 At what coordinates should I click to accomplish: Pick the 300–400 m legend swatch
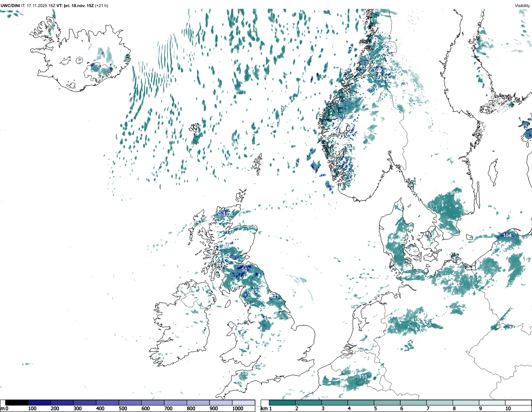[x=85, y=402]
